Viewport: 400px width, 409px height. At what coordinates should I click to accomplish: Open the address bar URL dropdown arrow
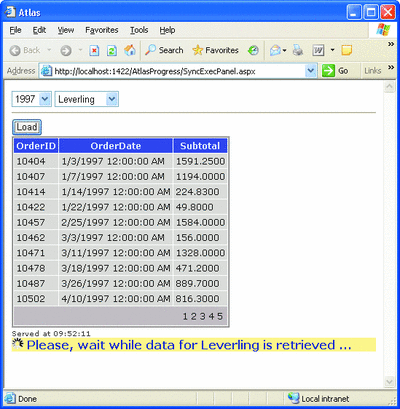[311, 71]
